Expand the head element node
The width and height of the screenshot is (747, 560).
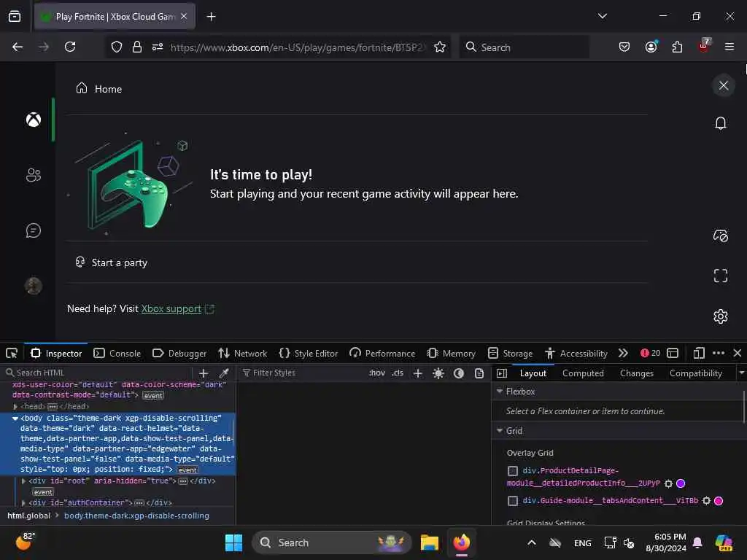point(15,407)
